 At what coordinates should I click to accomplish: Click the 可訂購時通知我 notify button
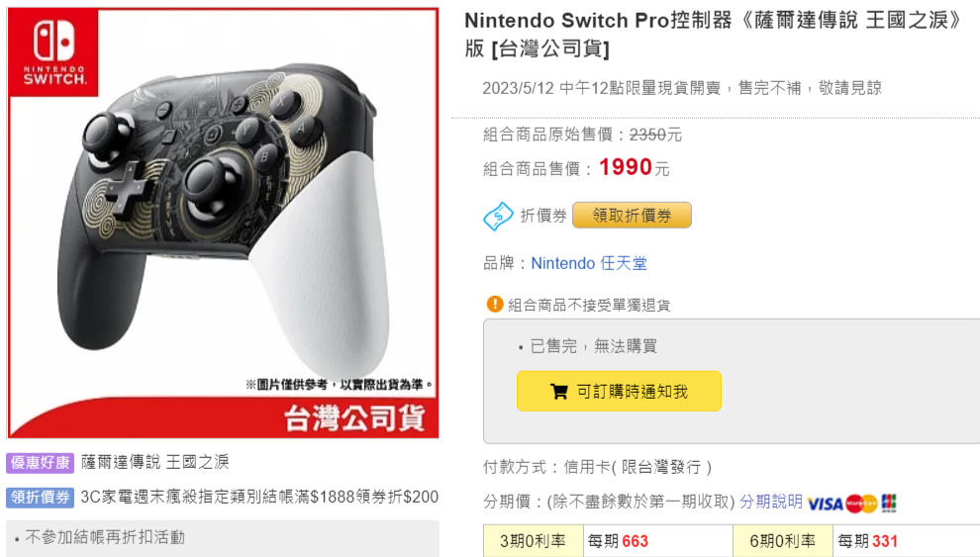click(619, 392)
